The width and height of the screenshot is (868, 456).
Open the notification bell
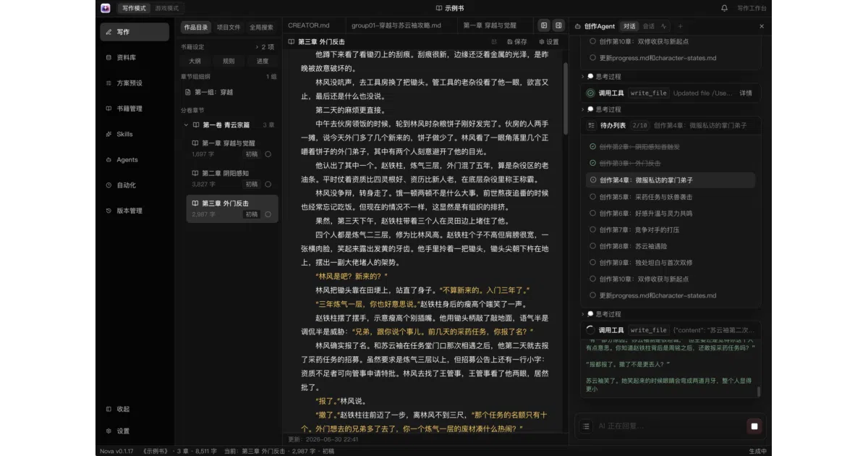point(724,8)
